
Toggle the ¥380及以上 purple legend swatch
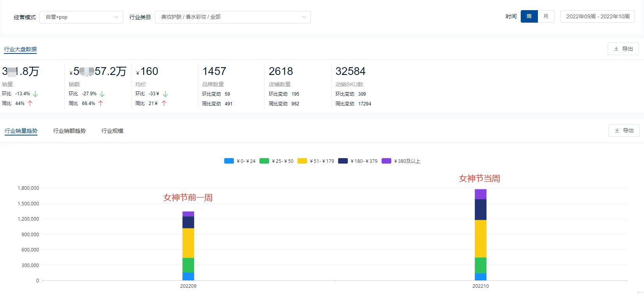click(386, 161)
